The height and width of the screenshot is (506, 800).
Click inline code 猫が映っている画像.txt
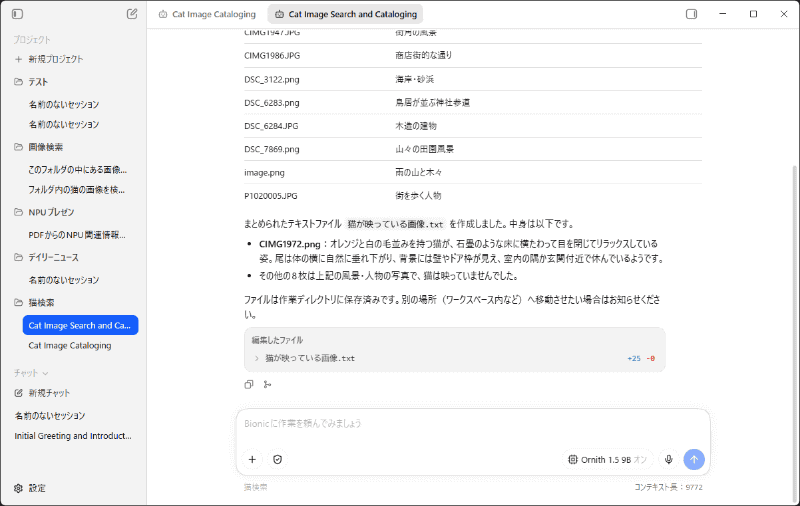pyautogui.click(x=395, y=224)
